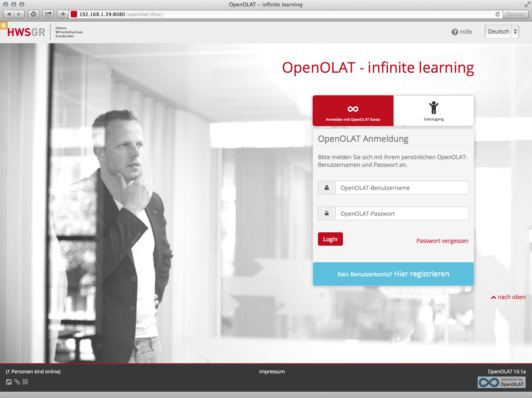Image resolution: width=532 pixels, height=398 pixels.
Task: Click the nach oben link
Action: [509, 297]
